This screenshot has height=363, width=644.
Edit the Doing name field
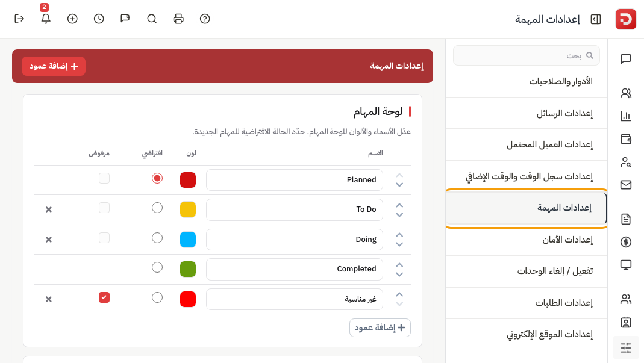[295, 240]
